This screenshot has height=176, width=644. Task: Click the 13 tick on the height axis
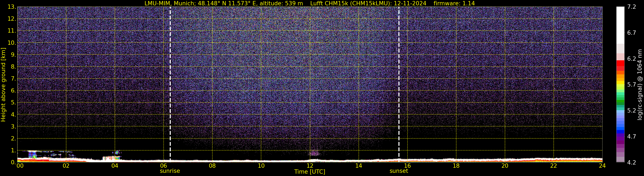point(11,7)
